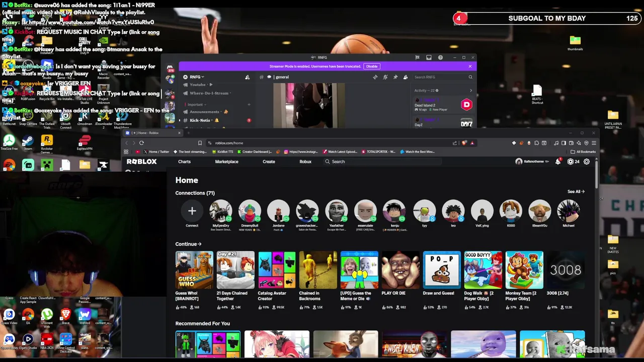644x362 pixels.
Task: Open Announcements channel in Discord
Action: (x=216, y=112)
